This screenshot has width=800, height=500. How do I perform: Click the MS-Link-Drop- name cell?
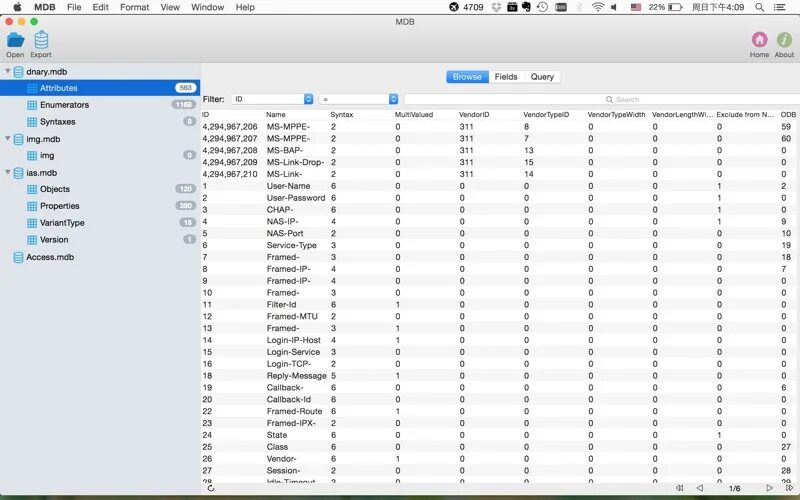pyautogui.click(x=295, y=162)
